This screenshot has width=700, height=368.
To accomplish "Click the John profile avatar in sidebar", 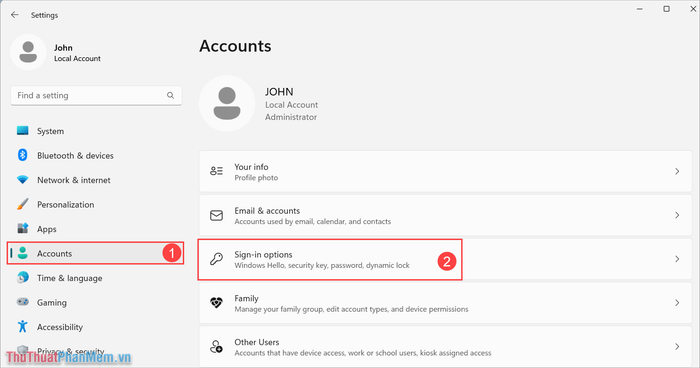I will coord(28,52).
